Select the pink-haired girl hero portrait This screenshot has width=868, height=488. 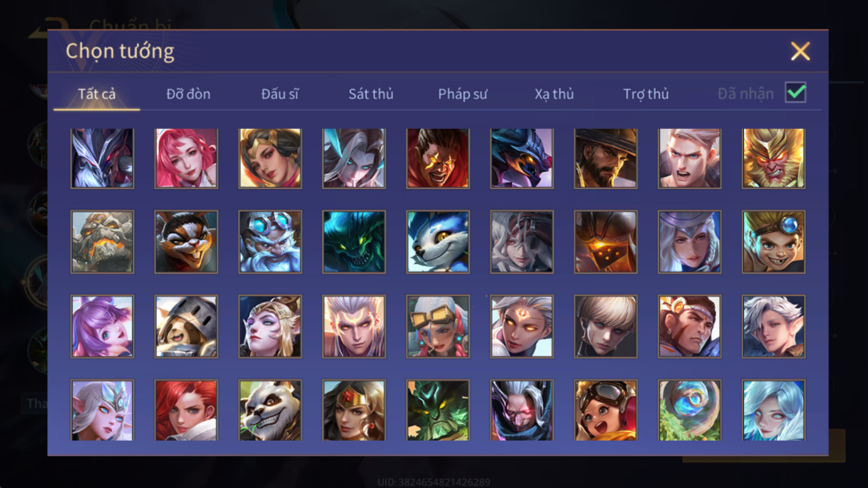186,159
